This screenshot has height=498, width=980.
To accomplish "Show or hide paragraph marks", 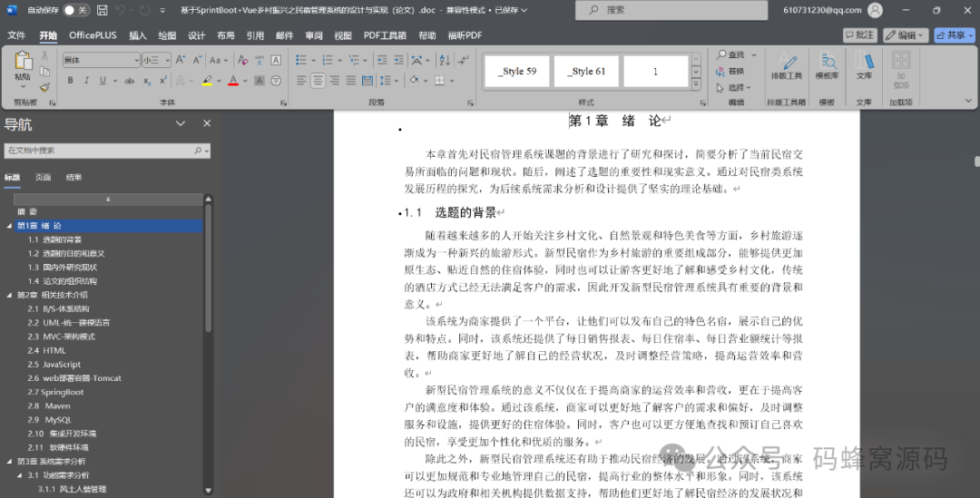I will pos(463,60).
